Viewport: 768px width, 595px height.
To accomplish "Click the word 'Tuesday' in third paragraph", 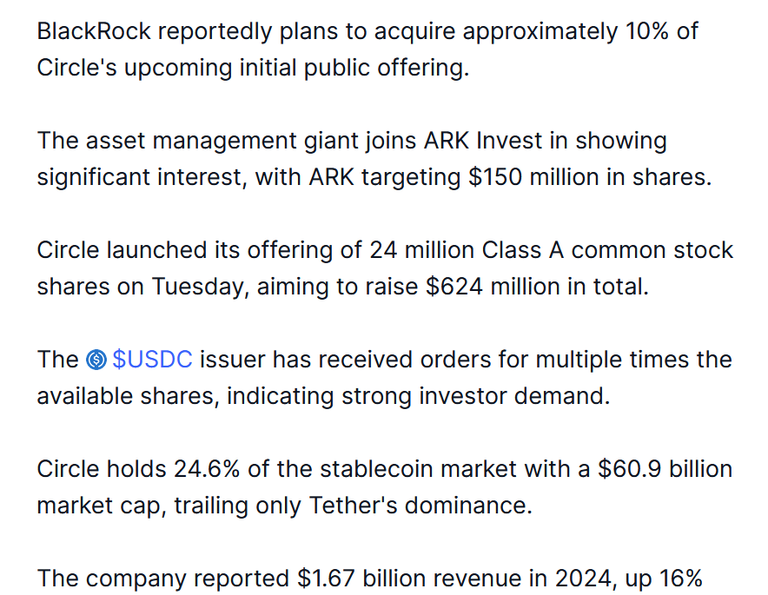I will click(x=197, y=287).
